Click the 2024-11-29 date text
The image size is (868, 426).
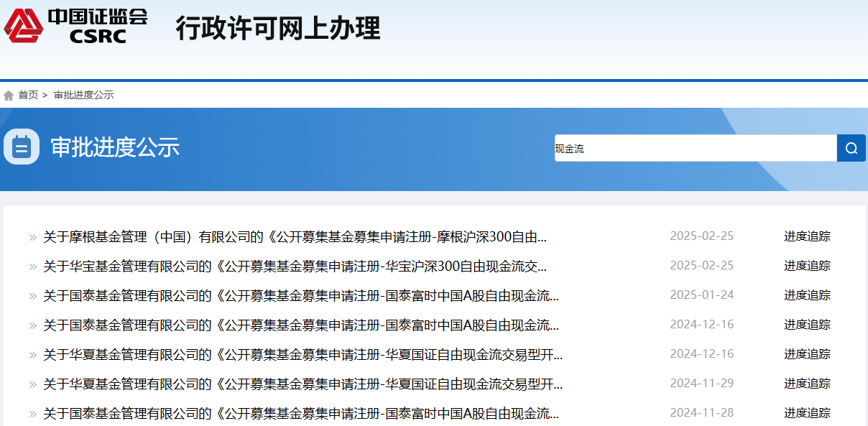point(702,384)
